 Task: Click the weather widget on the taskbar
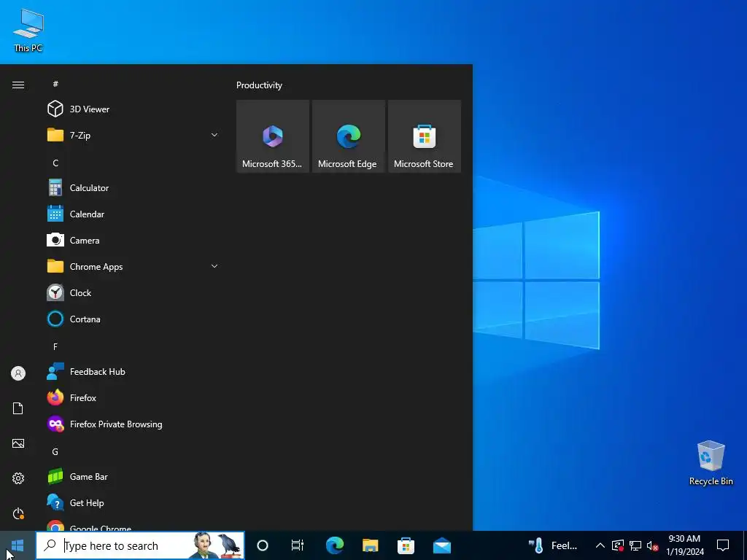554,545
